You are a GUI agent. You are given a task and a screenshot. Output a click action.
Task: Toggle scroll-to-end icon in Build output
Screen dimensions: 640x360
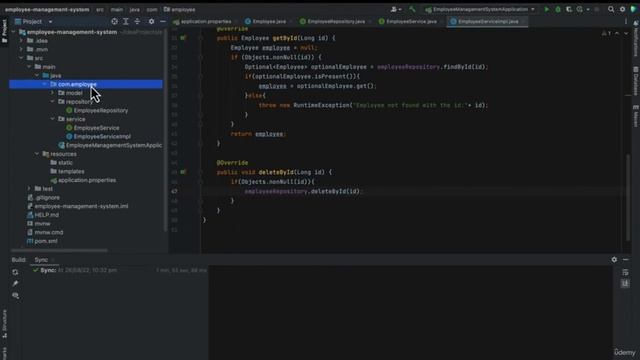point(625,283)
